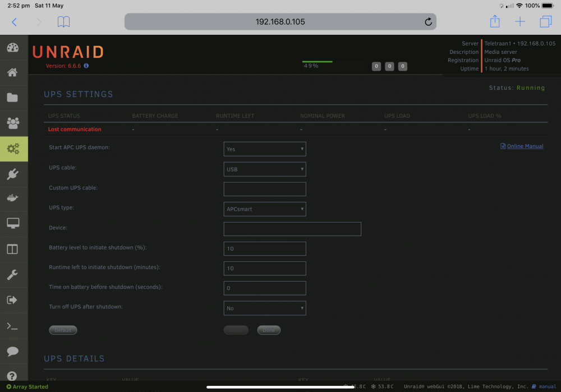Screen dimensions: 561x392
Task: Open UPS type dropdown showing APCsmart
Action: coord(265,209)
